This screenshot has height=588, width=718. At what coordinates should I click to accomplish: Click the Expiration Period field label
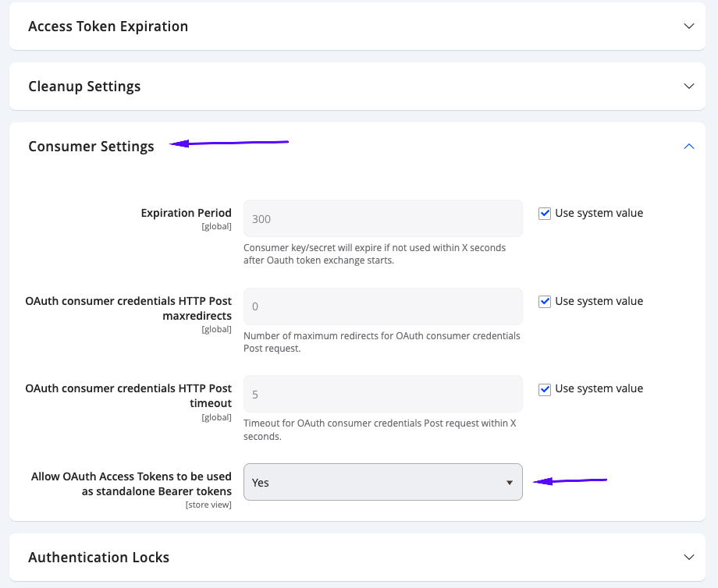pyautogui.click(x=186, y=213)
